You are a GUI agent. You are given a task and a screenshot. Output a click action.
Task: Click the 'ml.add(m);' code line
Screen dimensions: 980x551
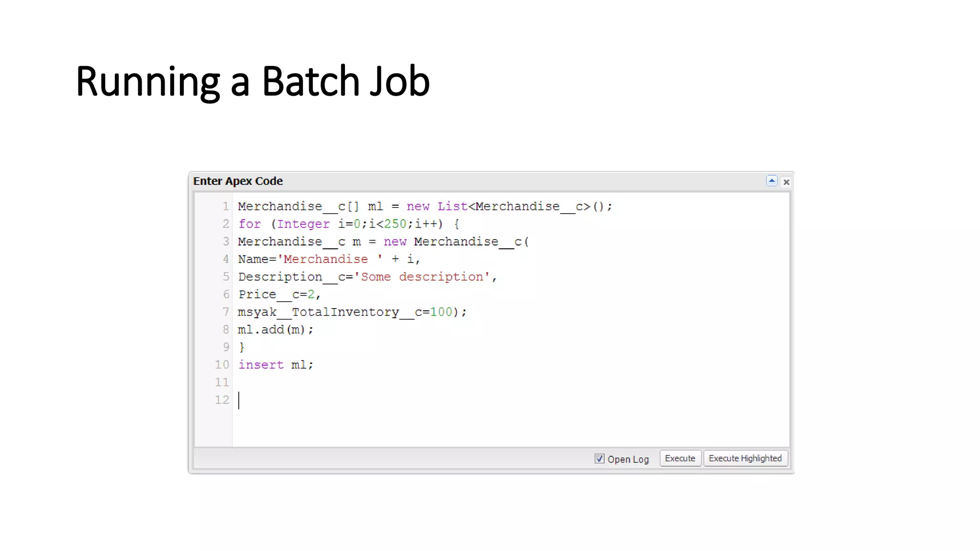[x=276, y=330]
